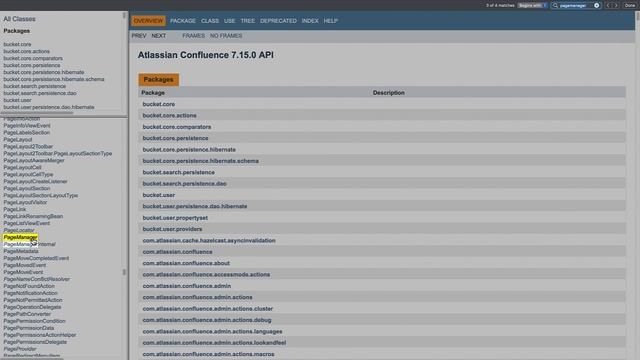The height and width of the screenshot is (360, 640).
Task: Go to next find match arrow
Action: 616,6
